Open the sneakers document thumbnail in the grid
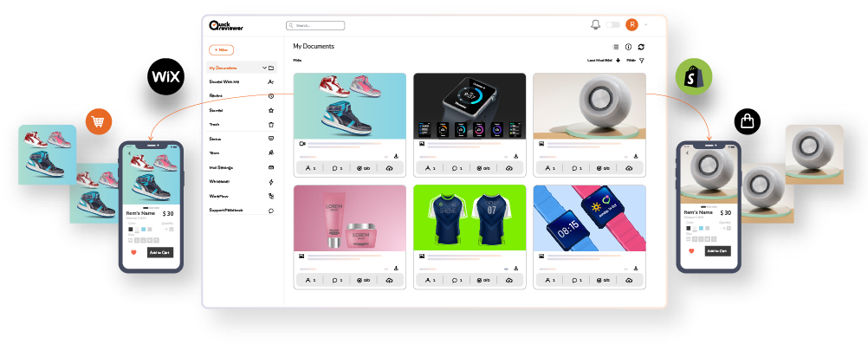The image size is (868, 344). click(350, 106)
